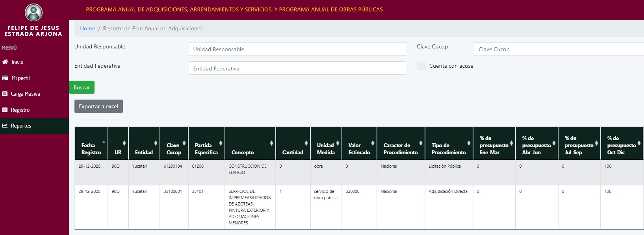Click the SERVICIOS DE IMPERMEABILIZACION concept cell

pos(250,207)
